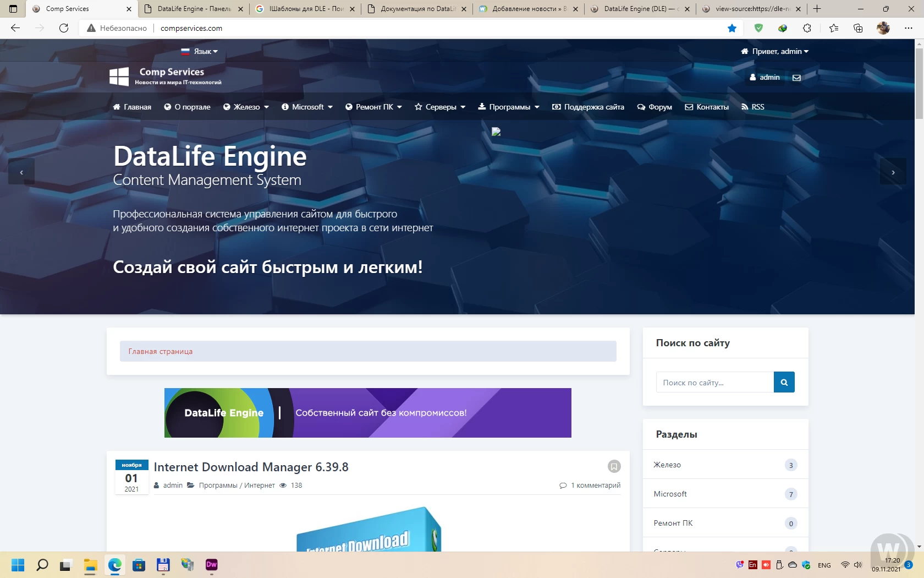Click the blue search magnifier button
This screenshot has height=578, width=924.
click(x=784, y=382)
